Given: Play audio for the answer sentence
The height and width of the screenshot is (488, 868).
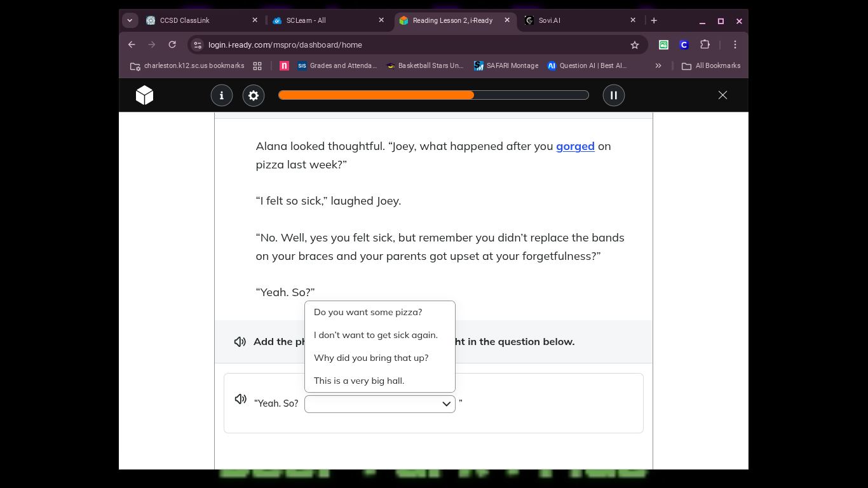Looking at the screenshot, I should (x=240, y=399).
